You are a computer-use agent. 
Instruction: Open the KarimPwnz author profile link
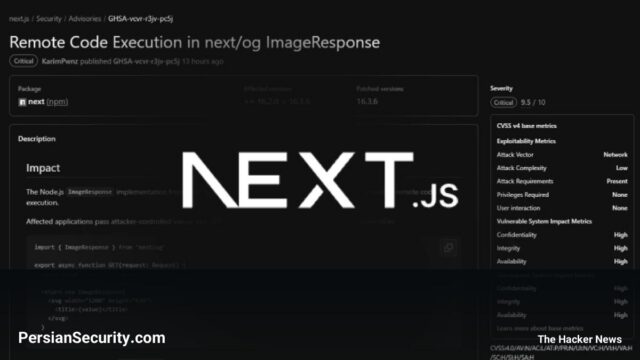tap(60, 61)
